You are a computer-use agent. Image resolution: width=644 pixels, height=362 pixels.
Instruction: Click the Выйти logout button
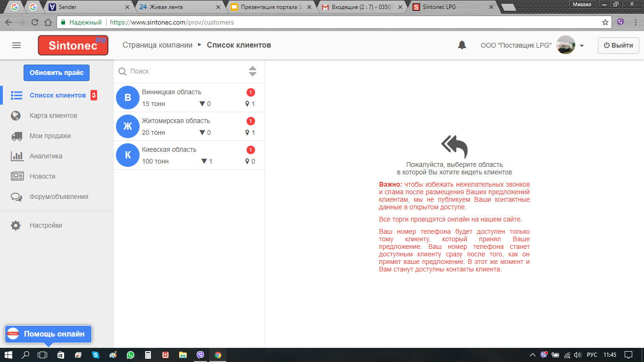click(618, 45)
